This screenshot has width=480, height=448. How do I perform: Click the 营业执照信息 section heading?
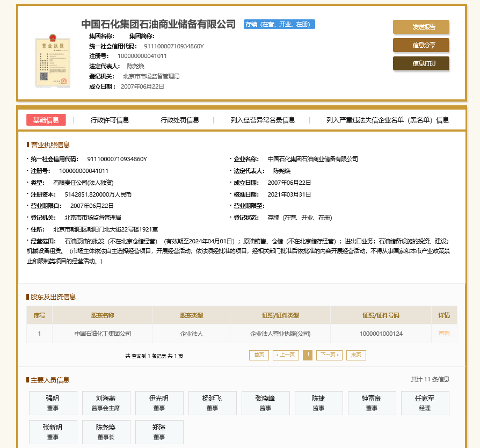(x=50, y=145)
